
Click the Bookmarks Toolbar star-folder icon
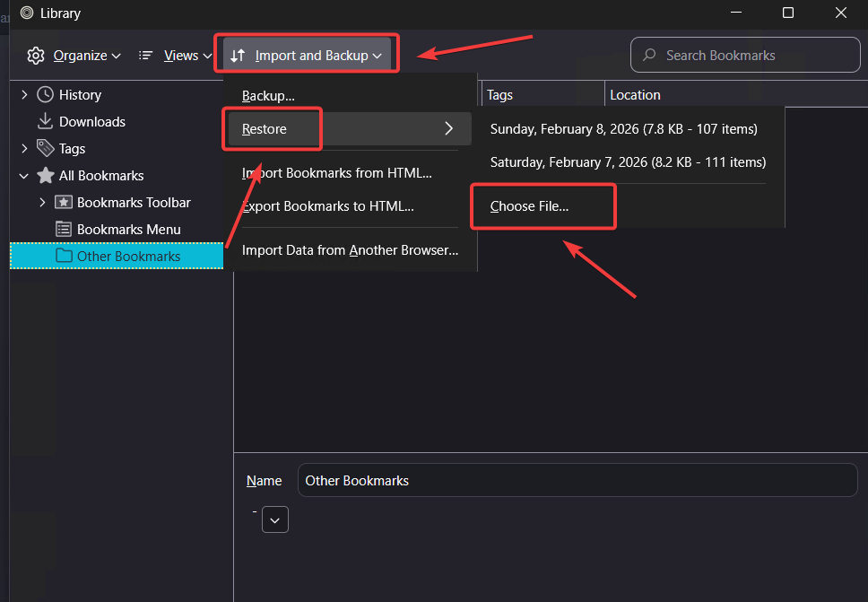point(63,202)
